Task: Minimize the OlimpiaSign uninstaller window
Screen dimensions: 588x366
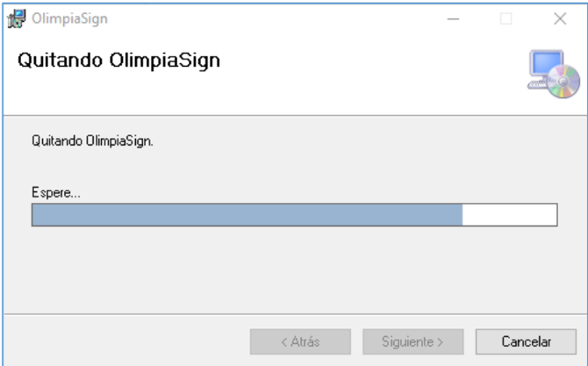Action: (454, 19)
